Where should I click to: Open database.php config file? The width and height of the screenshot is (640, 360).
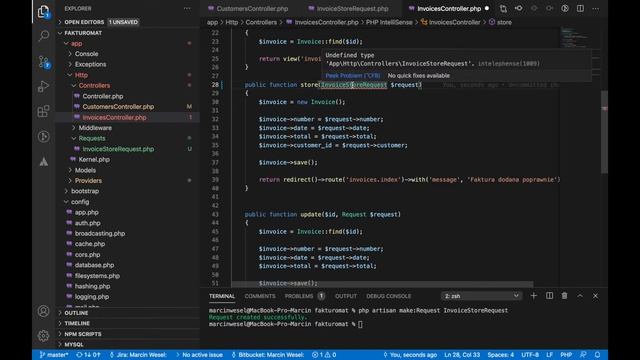(128, 265)
